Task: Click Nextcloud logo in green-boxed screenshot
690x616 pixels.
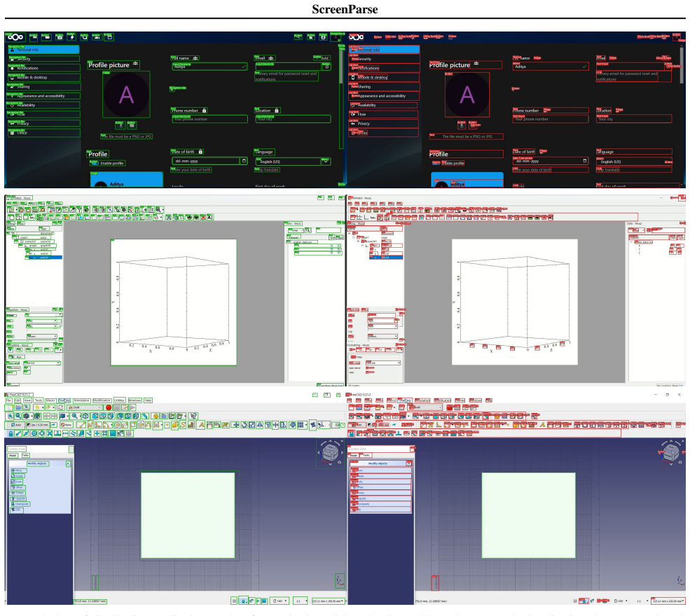Action: click(15, 37)
